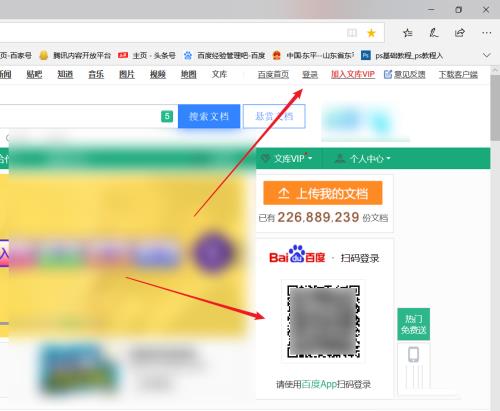The width and height of the screenshot is (500, 411).
Task: Open the favorites hub star-list icon
Action: (x=407, y=33)
